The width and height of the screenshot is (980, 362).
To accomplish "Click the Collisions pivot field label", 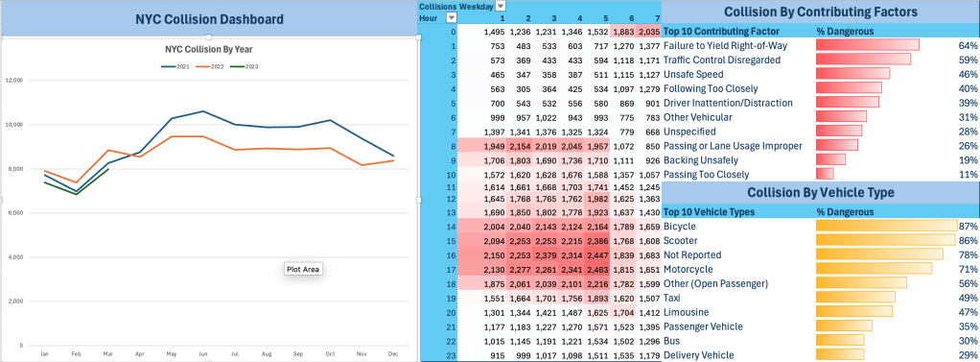I will pos(437,7).
